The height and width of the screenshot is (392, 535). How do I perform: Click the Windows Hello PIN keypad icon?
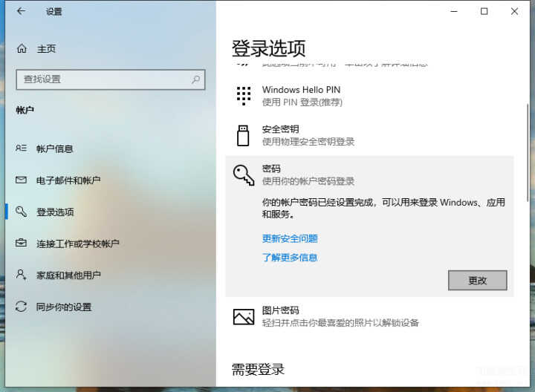click(244, 95)
